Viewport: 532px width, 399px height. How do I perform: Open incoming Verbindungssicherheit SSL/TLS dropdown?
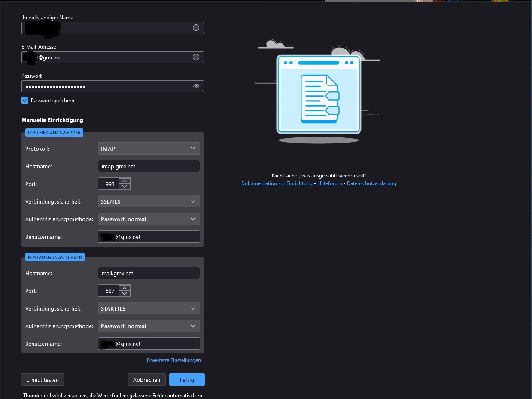149,201
